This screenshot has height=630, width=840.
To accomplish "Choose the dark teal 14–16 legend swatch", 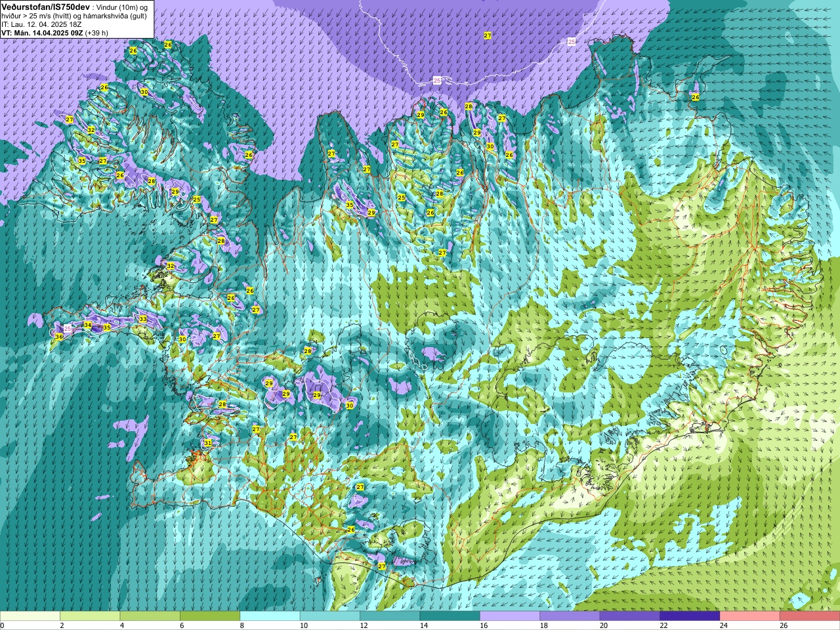I will pos(450,616).
